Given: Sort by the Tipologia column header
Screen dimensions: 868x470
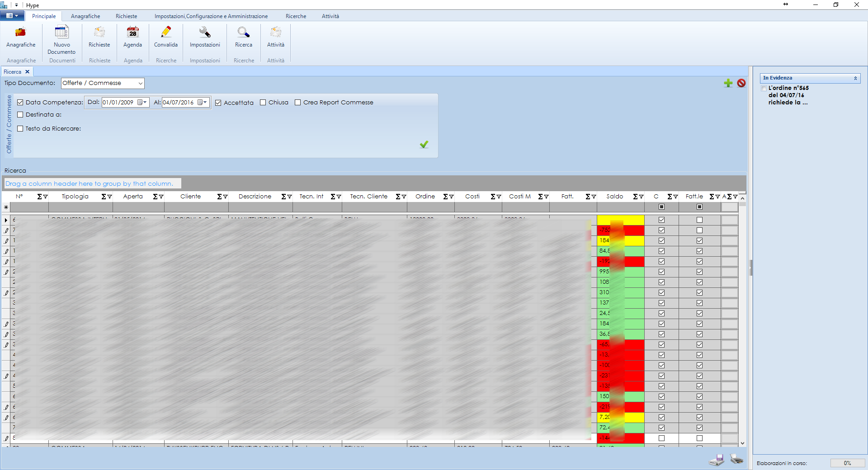Looking at the screenshot, I should click(x=75, y=197).
